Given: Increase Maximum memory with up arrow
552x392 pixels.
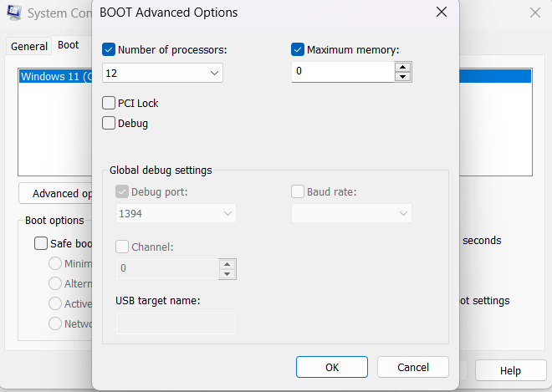Looking at the screenshot, I should click(403, 67).
